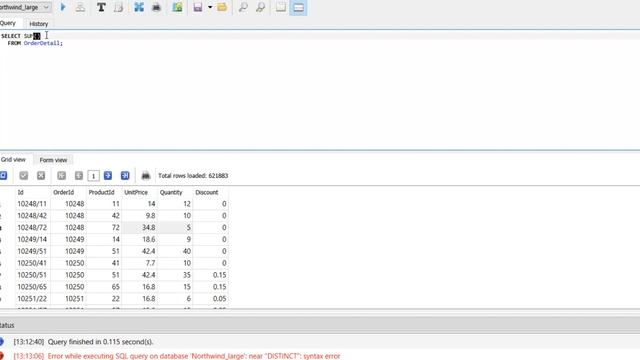The width and height of the screenshot is (640, 360).
Task: Click the clear history page icon
Action: click(118, 7)
